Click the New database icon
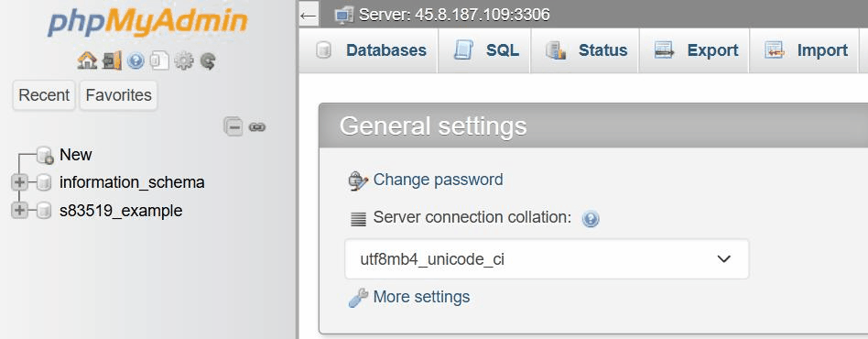868x339 pixels. (x=45, y=156)
